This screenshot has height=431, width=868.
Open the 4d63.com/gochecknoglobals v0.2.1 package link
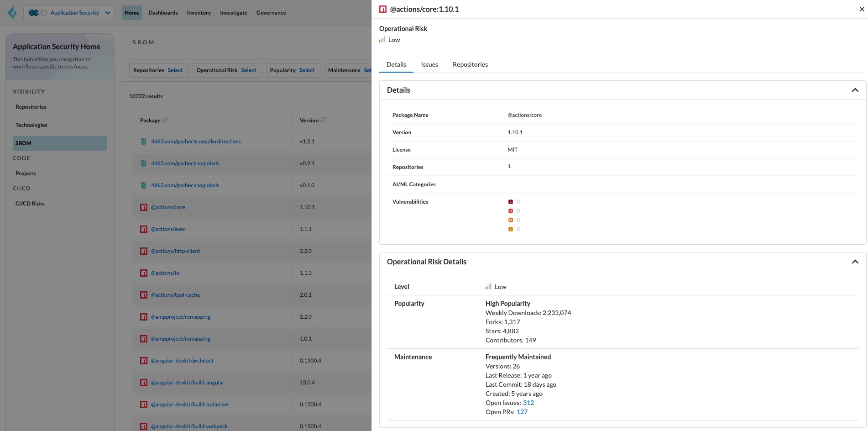point(185,163)
